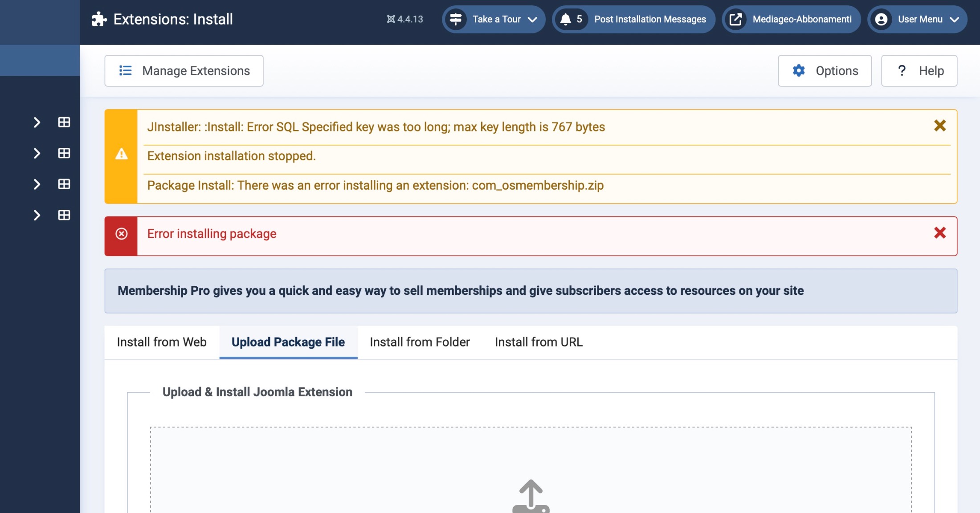
Task: Open the Mediageo-Abbonamenti site link
Action: (791, 19)
